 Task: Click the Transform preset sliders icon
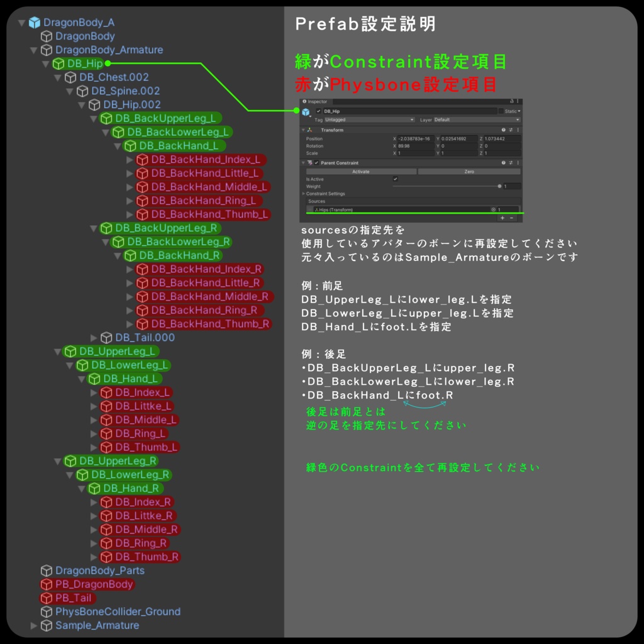[511, 130]
